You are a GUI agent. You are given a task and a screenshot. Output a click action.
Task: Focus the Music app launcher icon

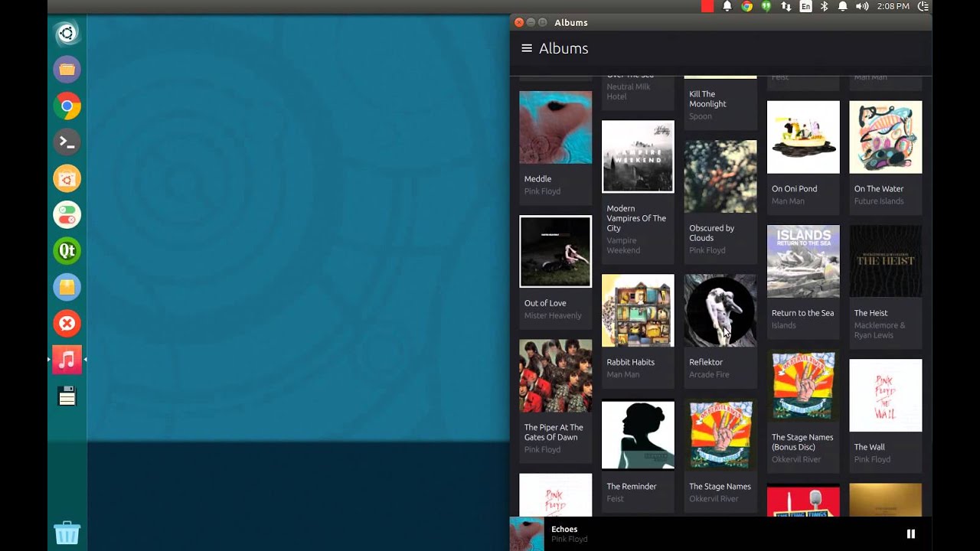pyautogui.click(x=67, y=360)
